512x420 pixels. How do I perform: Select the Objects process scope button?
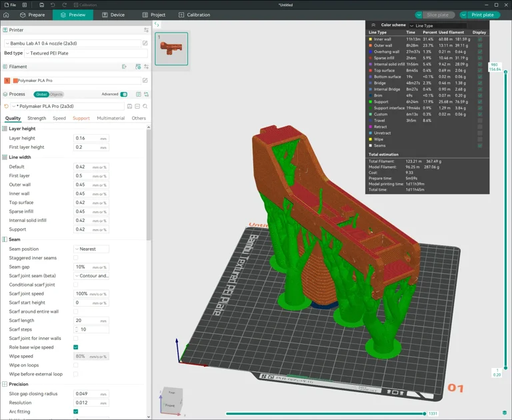pos(57,95)
